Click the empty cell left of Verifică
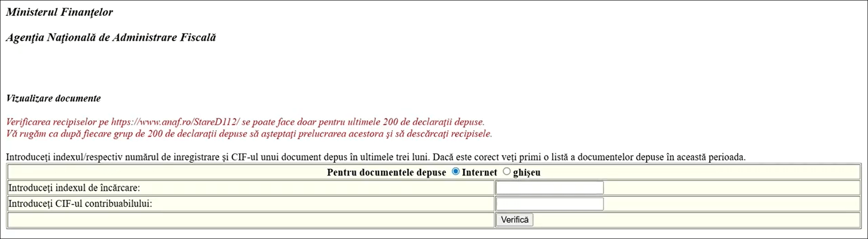 (251, 220)
